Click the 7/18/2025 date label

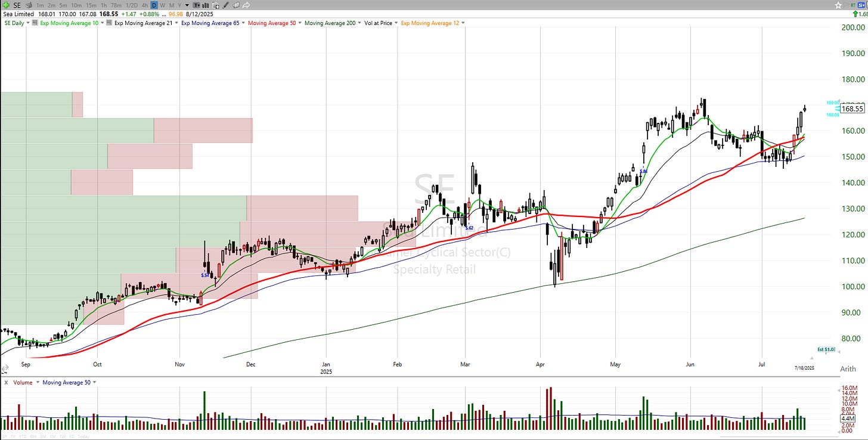click(804, 368)
